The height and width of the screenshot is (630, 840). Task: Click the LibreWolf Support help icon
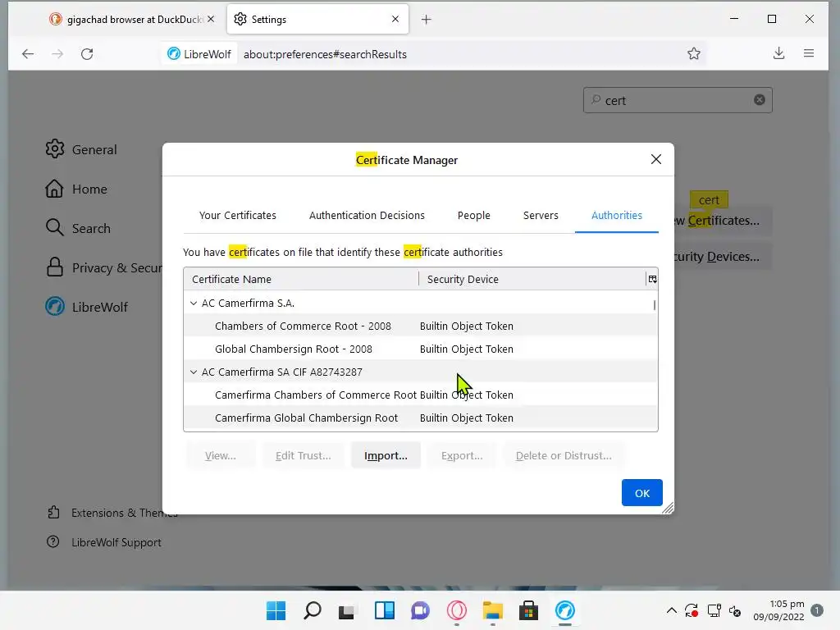pyautogui.click(x=53, y=542)
